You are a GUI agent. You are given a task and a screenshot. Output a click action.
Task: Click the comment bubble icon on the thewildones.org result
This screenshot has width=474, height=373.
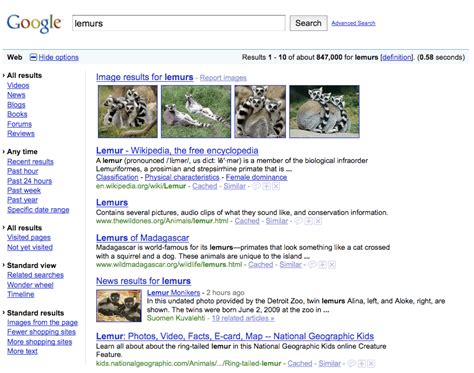coord(299,221)
